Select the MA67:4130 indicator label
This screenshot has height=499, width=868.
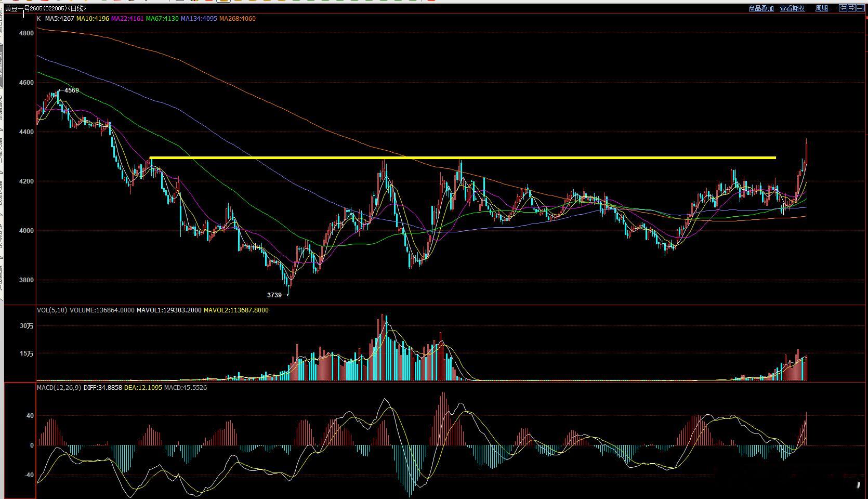coord(162,19)
